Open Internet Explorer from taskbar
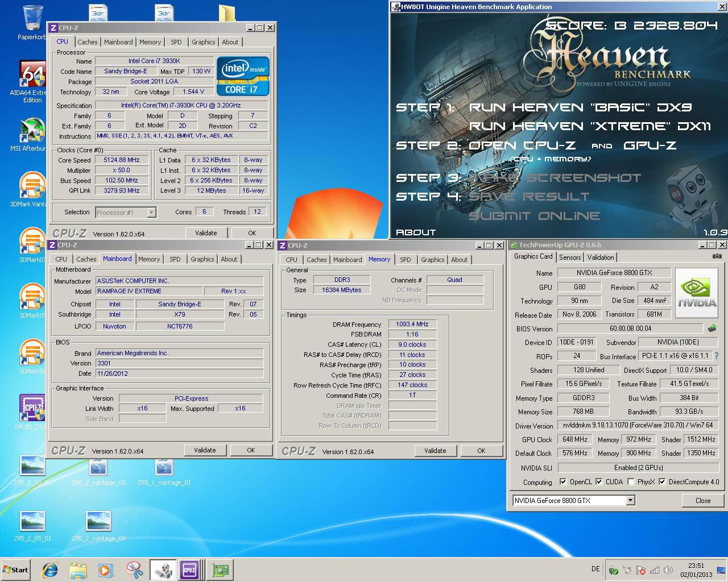The image size is (728, 582). click(51, 570)
